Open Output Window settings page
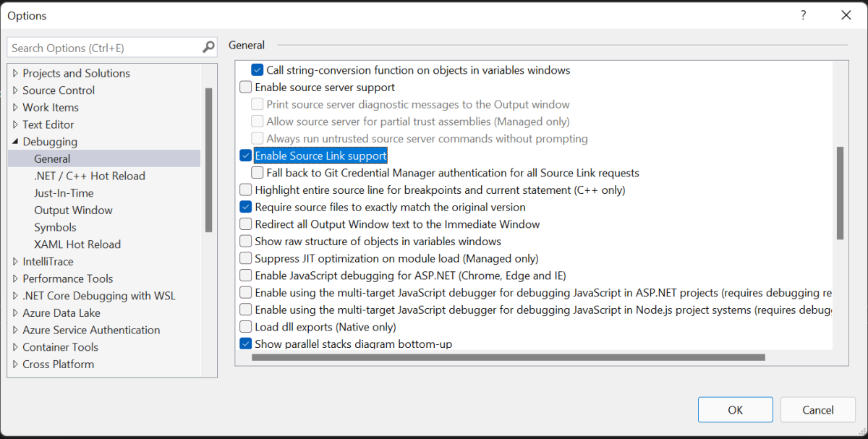The height and width of the screenshot is (439, 868). (x=73, y=210)
